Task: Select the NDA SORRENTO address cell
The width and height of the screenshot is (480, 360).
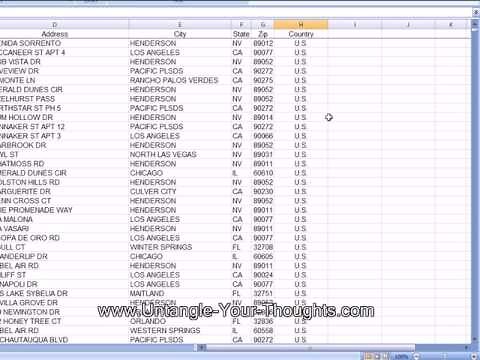Action: [x=64, y=43]
